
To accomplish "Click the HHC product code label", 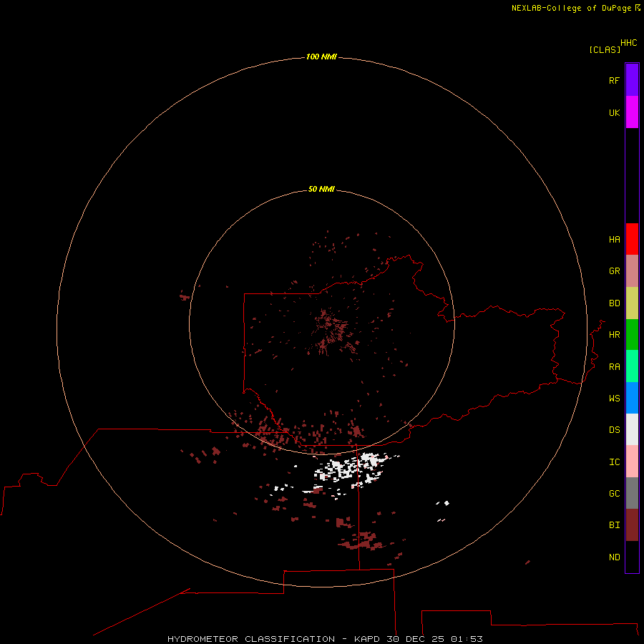I will [x=628, y=43].
